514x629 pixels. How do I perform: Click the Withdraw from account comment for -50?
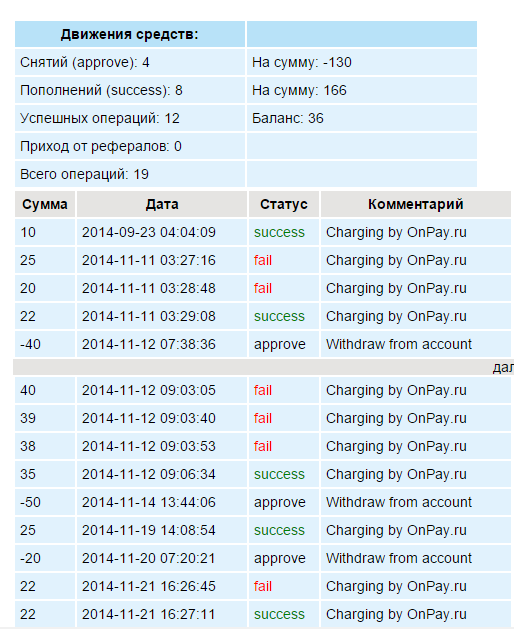coord(399,502)
